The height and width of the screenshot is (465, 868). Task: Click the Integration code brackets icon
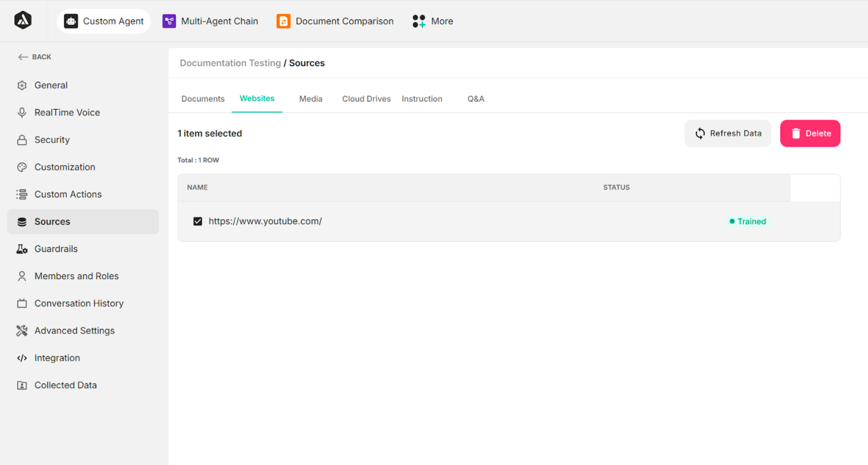[22, 358]
